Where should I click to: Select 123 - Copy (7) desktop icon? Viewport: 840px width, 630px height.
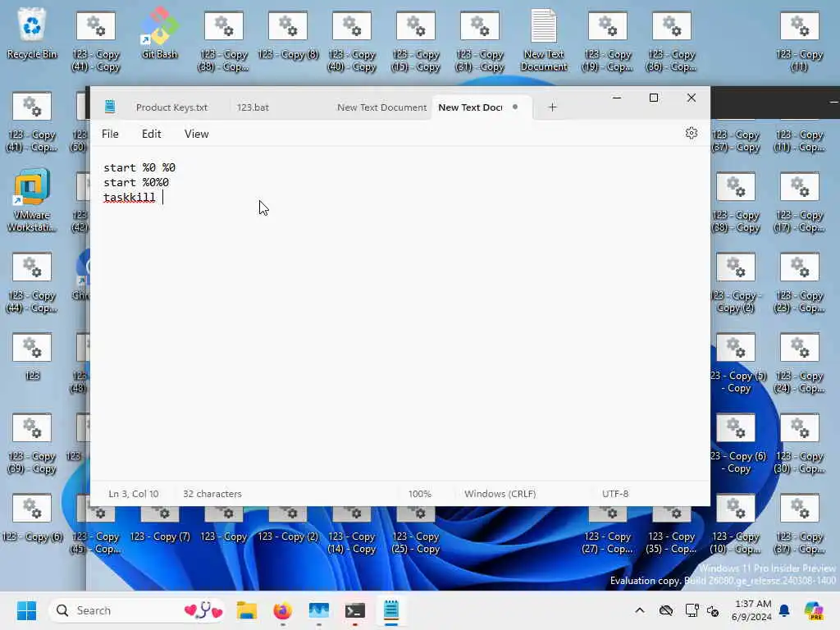coord(160,525)
